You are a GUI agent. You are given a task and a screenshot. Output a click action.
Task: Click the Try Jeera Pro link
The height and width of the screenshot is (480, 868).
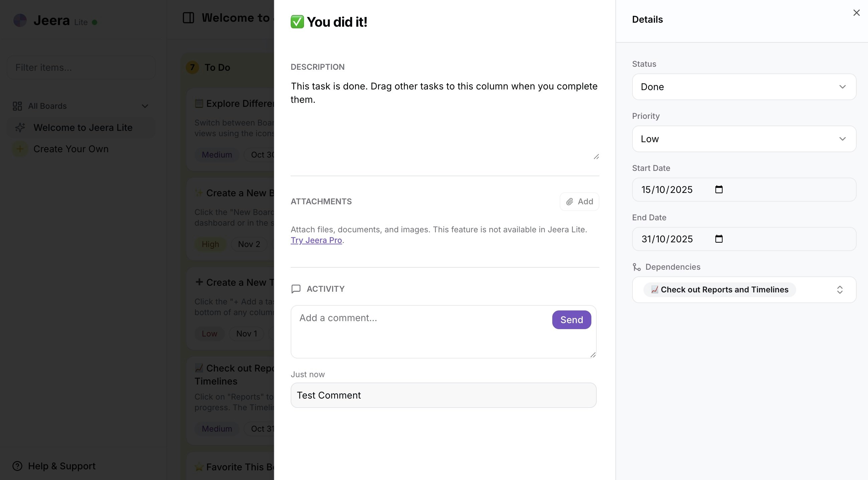[316, 240]
